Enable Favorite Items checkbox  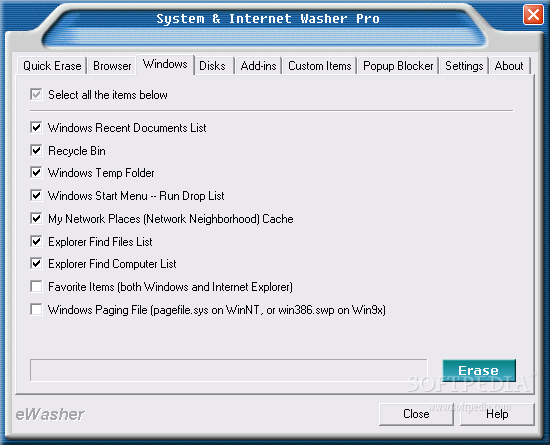click(x=36, y=286)
